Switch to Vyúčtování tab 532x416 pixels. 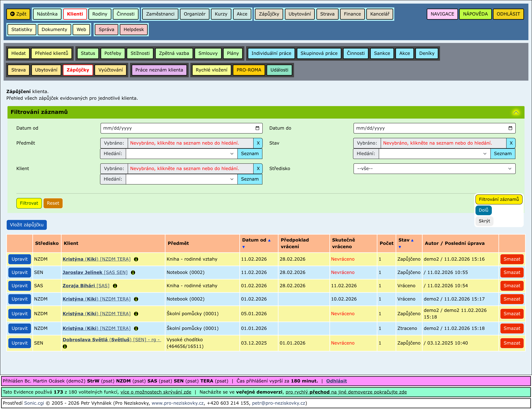(x=110, y=70)
